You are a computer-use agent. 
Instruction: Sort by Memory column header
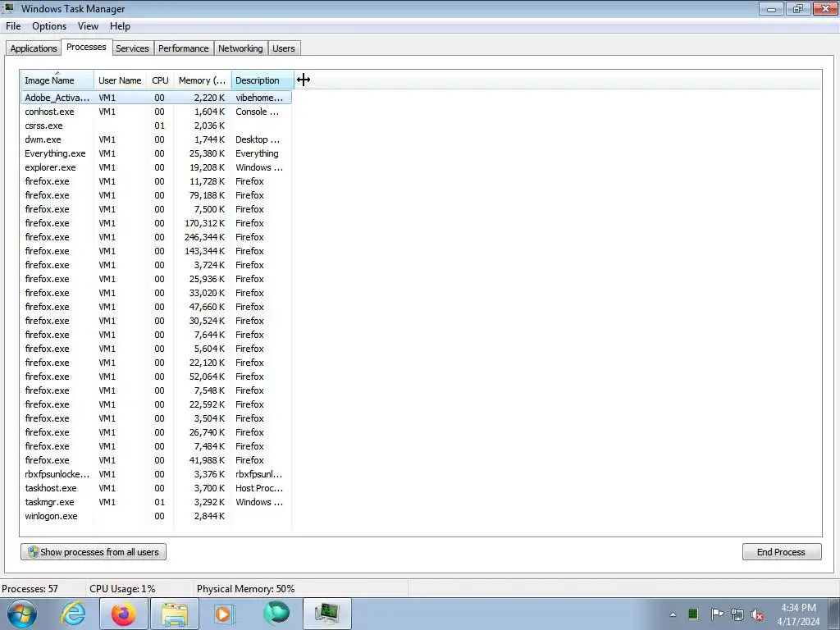202,80
